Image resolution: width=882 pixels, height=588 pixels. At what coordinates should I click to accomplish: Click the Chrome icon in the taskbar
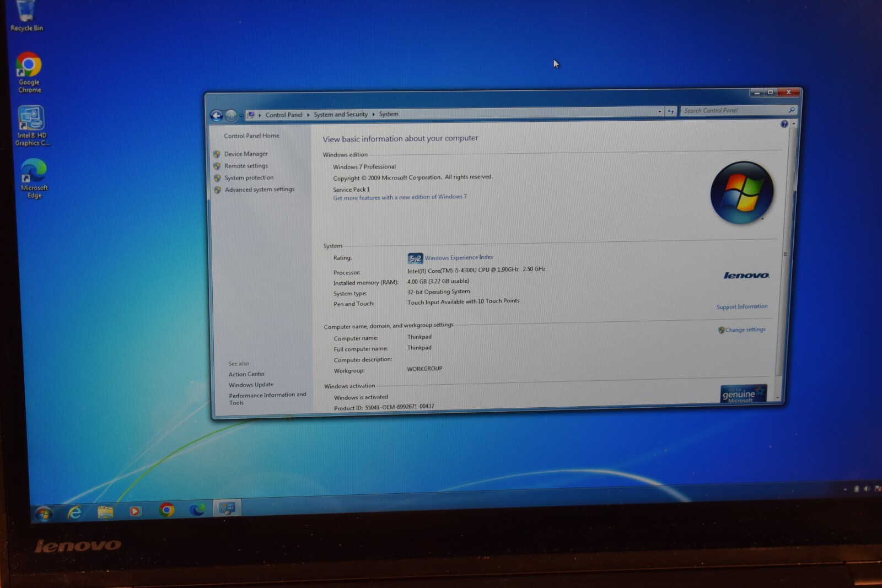[x=166, y=510]
